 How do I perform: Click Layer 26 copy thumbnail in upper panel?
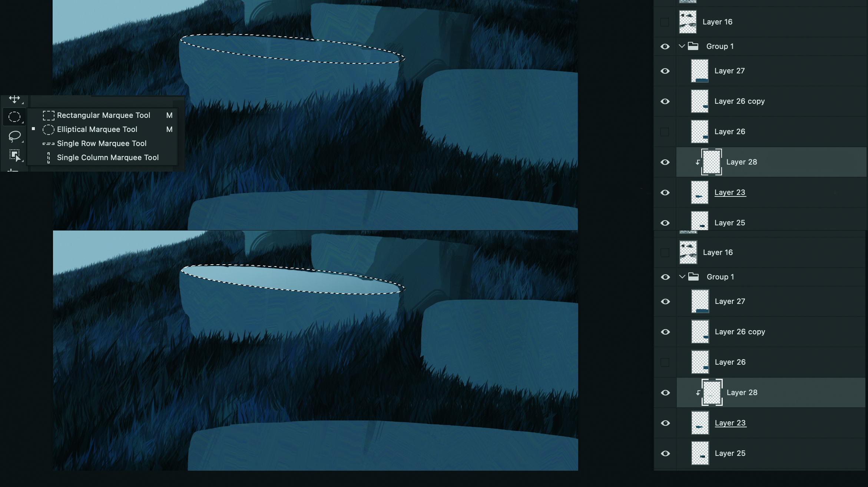click(x=700, y=101)
